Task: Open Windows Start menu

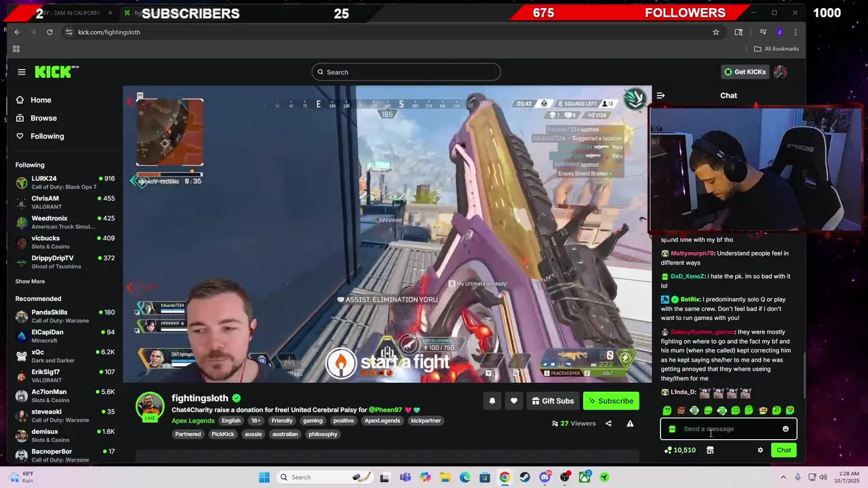Action: click(264, 477)
